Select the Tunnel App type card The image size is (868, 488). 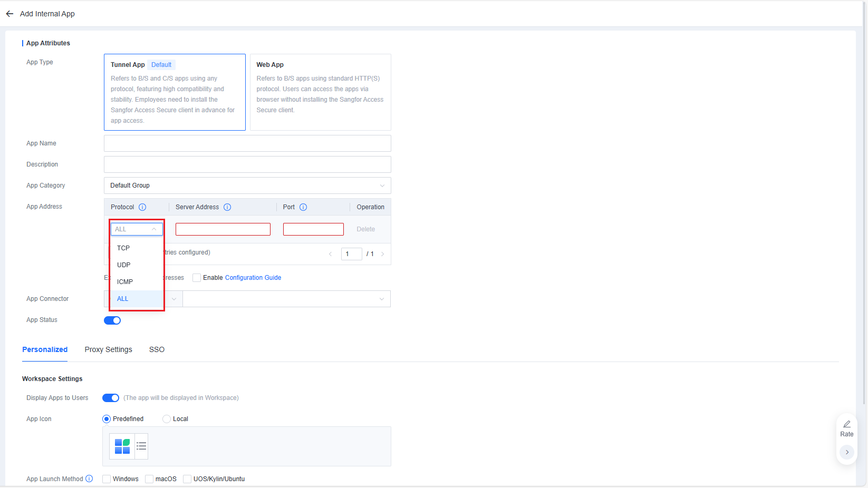point(175,92)
